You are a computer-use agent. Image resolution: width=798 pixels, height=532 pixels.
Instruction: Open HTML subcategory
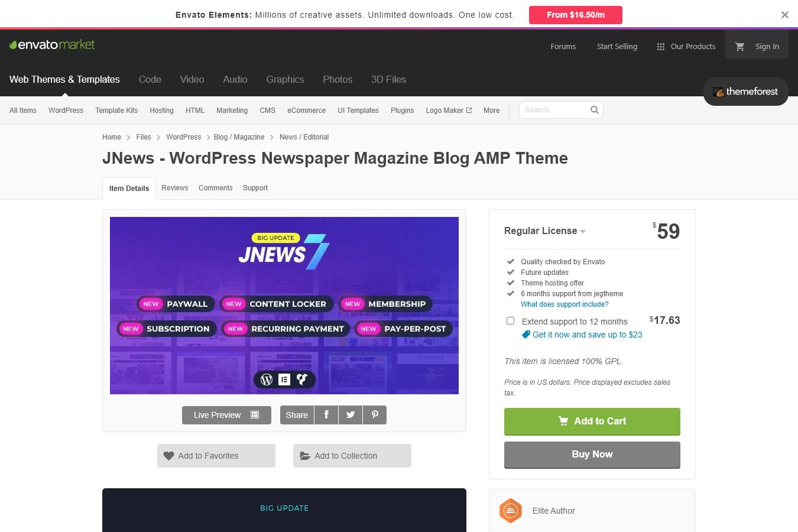point(195,111)
